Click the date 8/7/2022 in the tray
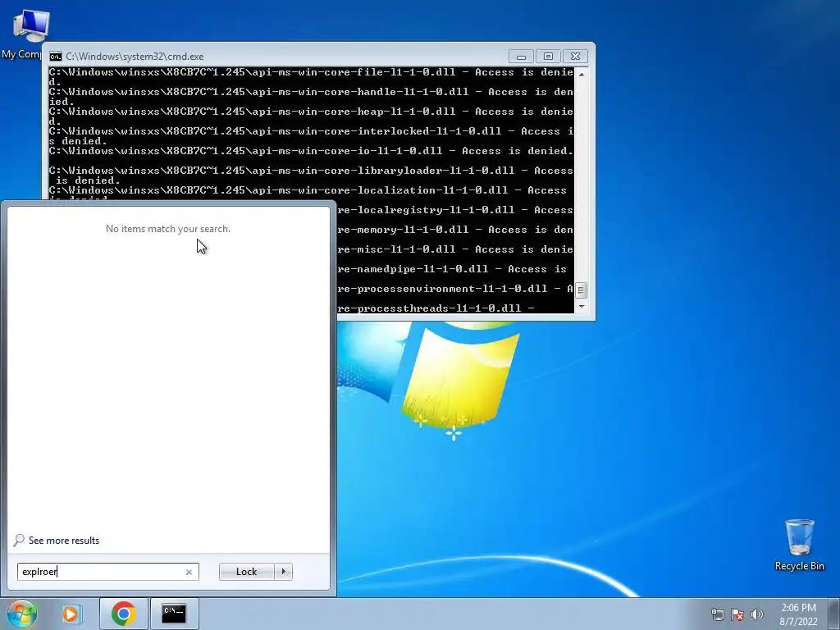The width and height of the screenshot is (840, 630). (x=798, y=622)
